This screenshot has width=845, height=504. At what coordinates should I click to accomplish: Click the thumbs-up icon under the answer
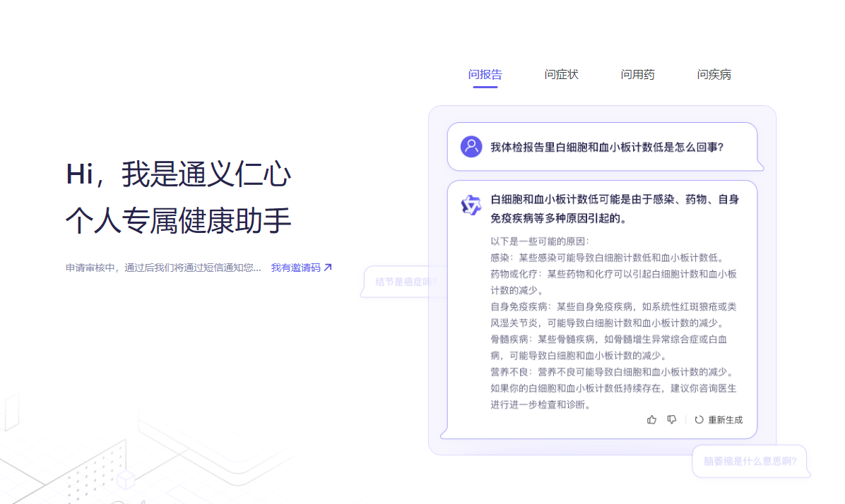(651, 419)
